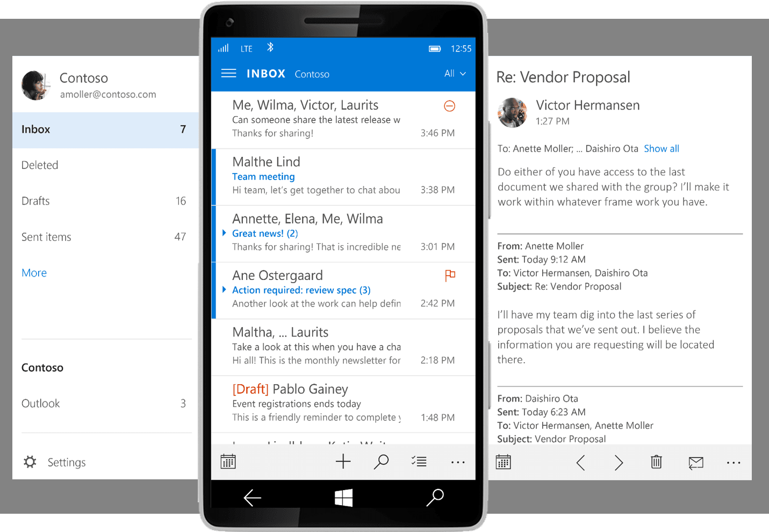Open the hamburger menu next to INBOX
Screen dimensions: 769x532
[x=228, y=74]
